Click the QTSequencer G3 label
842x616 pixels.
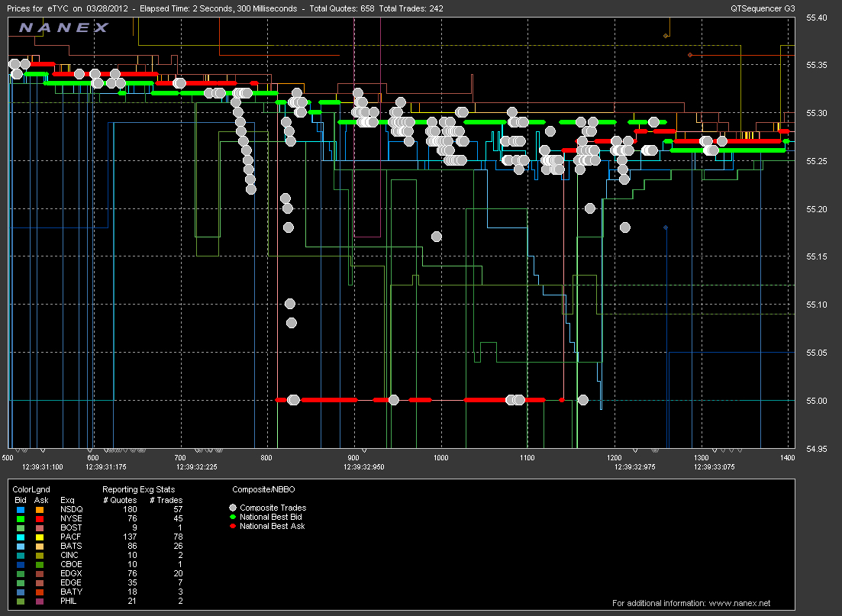click(763, 8)
